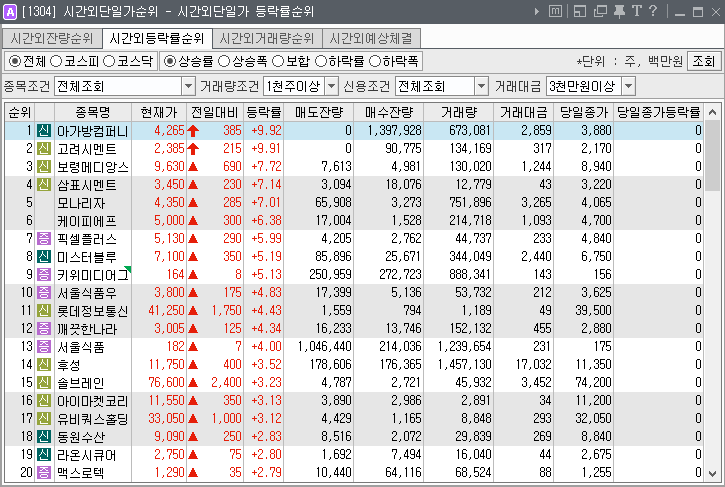Select the 상승폭 radio button
Viewport: 725px width, 487px height.
tap(224, 61)
